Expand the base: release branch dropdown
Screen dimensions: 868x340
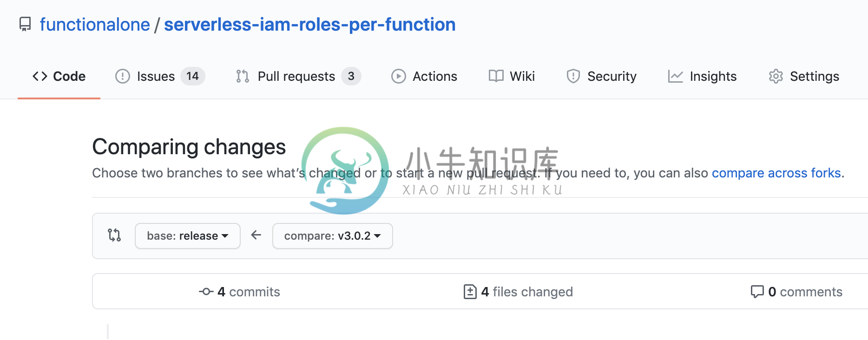(x=188, y=236)
